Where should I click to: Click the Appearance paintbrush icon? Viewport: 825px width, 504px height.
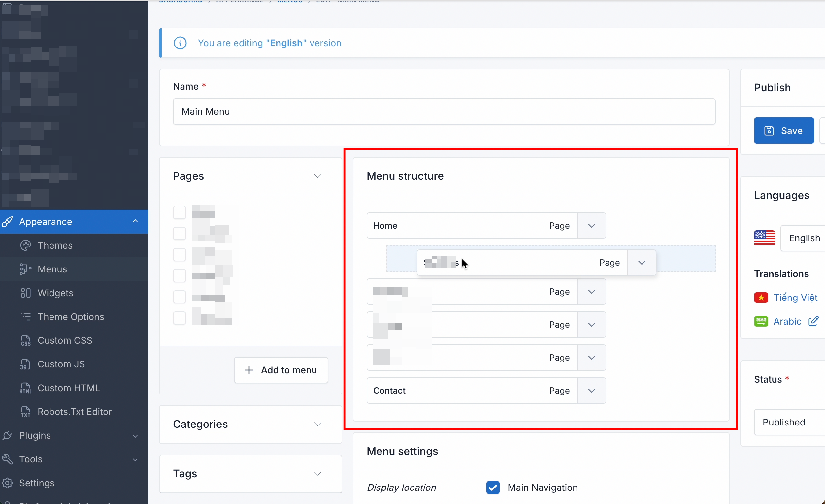coord(7,222)
